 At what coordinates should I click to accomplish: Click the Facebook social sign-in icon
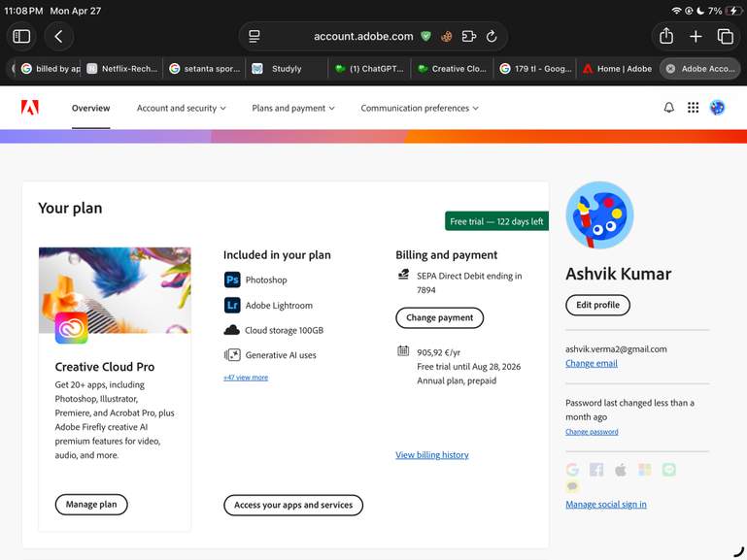[596, 470]
